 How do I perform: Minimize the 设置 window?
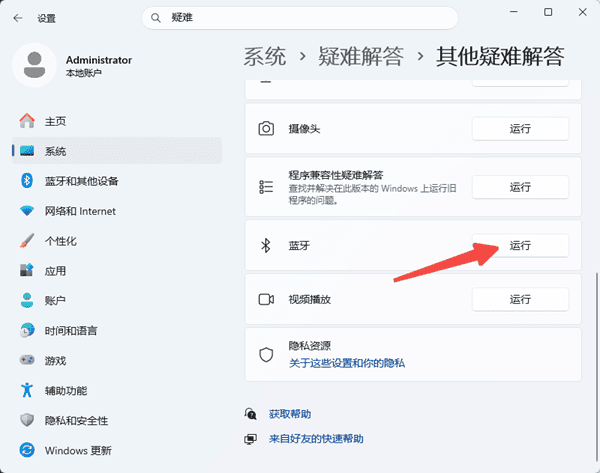coord(514,12)
